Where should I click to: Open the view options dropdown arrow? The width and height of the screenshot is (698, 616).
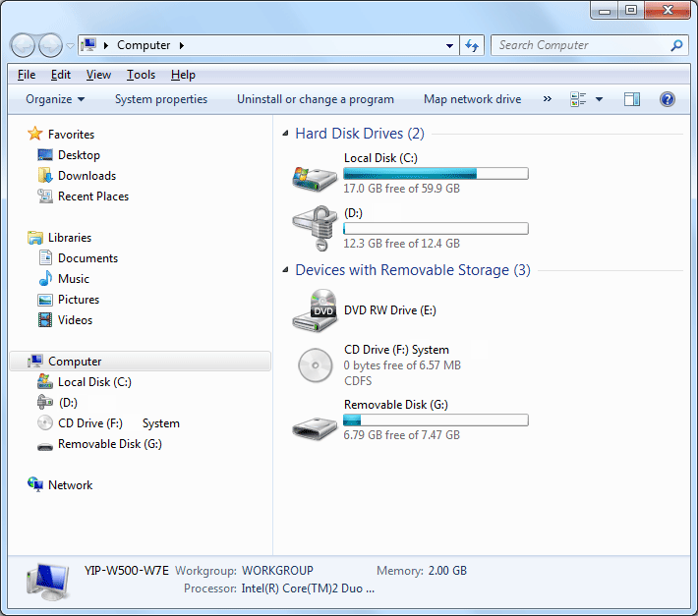(x=599, y=99)
